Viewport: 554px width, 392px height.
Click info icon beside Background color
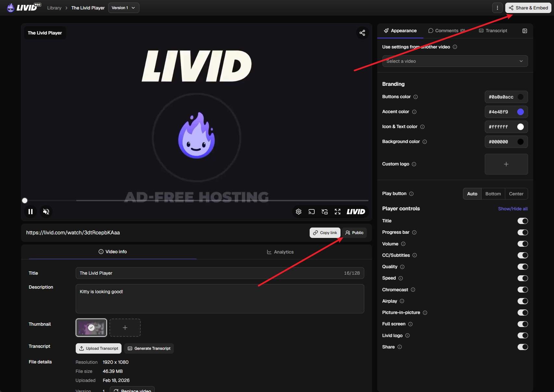click(425, 142)
